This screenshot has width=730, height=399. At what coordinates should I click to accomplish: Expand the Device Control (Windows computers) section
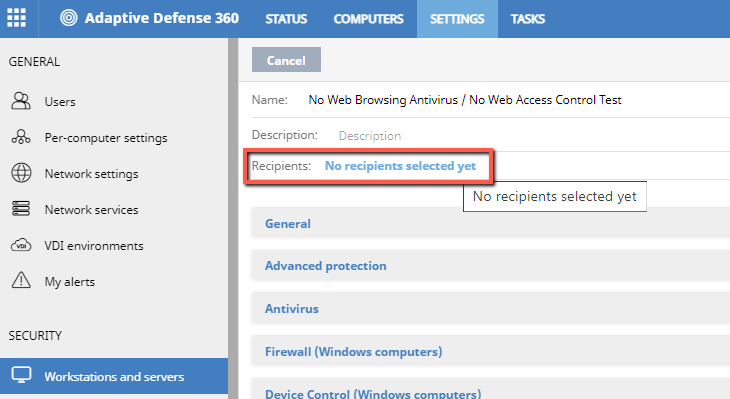coord(491,389)
